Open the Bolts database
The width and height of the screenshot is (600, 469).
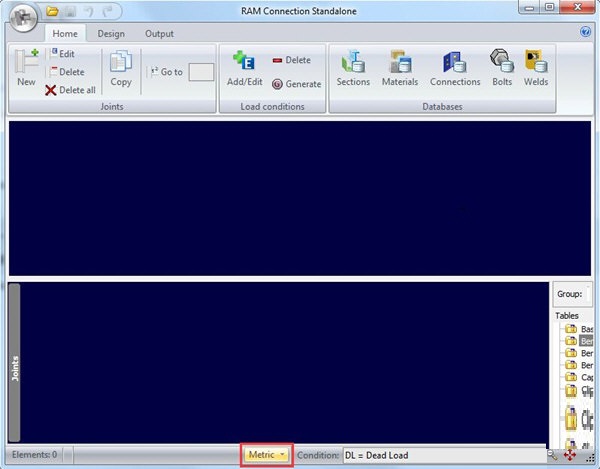502,68
